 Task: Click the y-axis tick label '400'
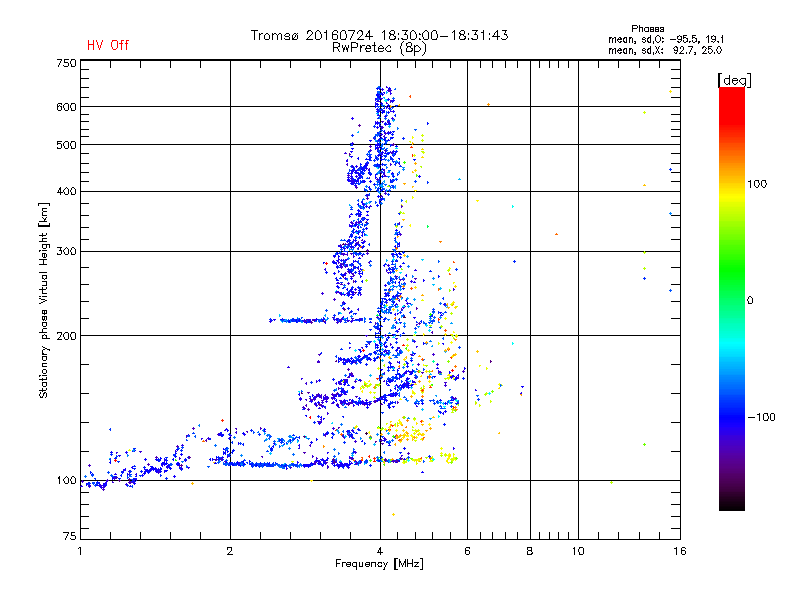tap(67, 192)
